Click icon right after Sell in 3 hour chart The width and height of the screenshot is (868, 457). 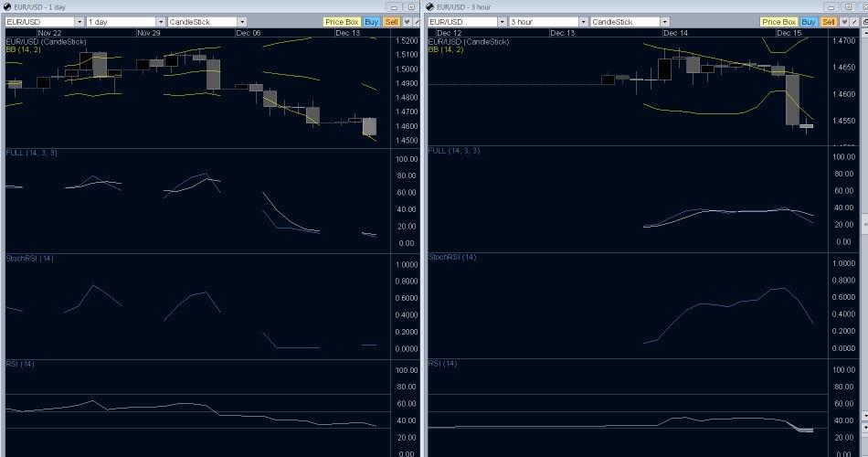(x=842, y=21)
